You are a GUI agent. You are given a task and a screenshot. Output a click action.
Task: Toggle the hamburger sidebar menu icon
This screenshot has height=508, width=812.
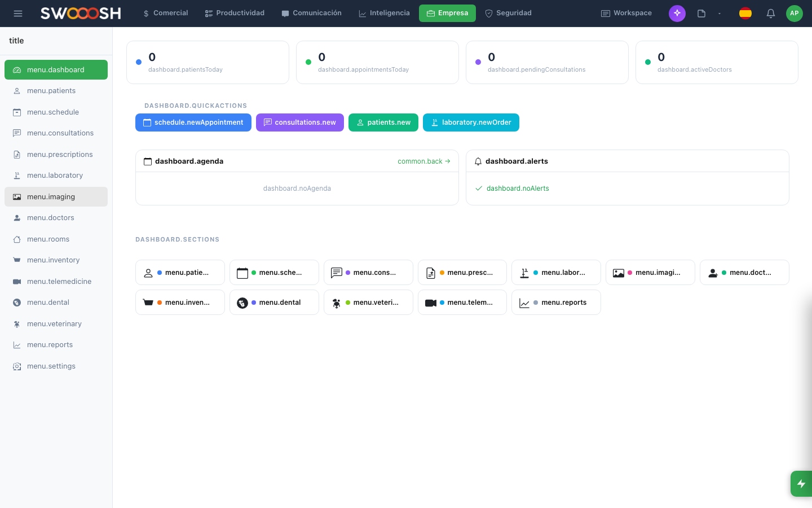click(x=18, y=14)
